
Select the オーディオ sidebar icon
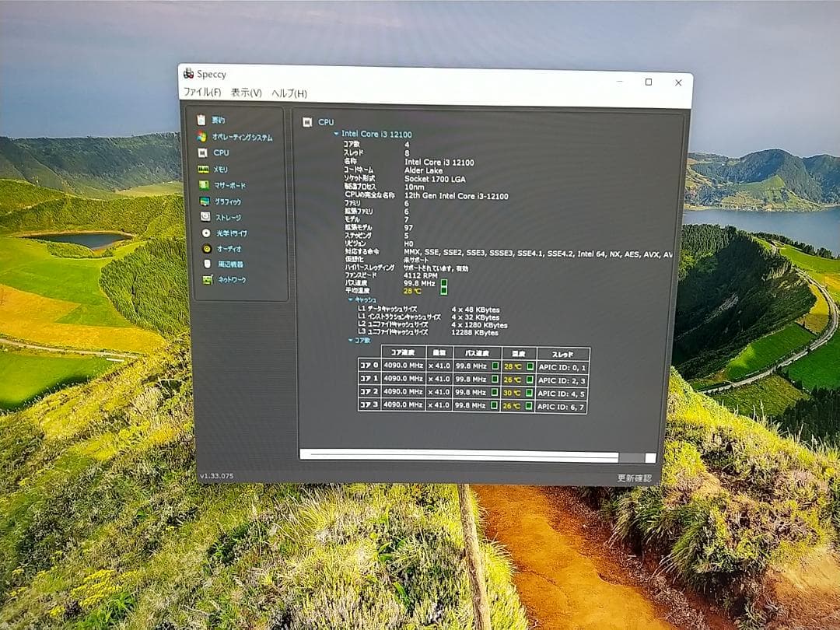[207, 249]
